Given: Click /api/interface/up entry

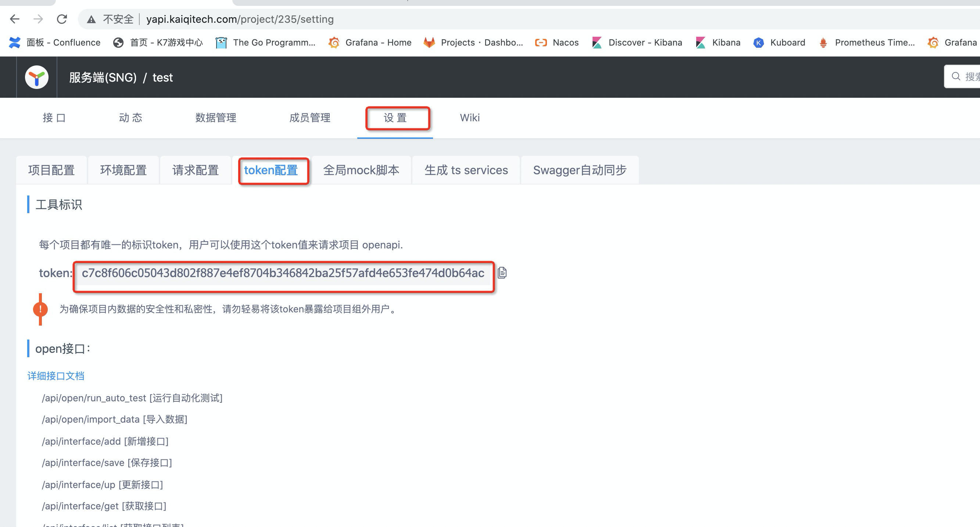Looking at the screenshot, I should 102,484.
